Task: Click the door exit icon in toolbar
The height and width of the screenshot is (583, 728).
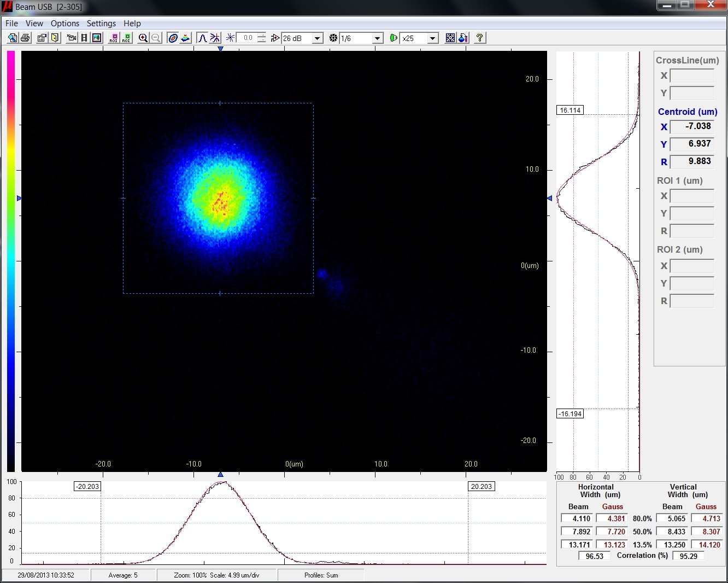Action: [x=55, y=38]
